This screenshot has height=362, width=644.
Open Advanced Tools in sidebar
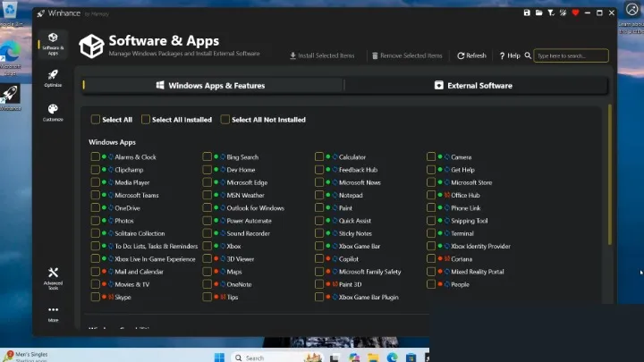click(x=53, y=278)
